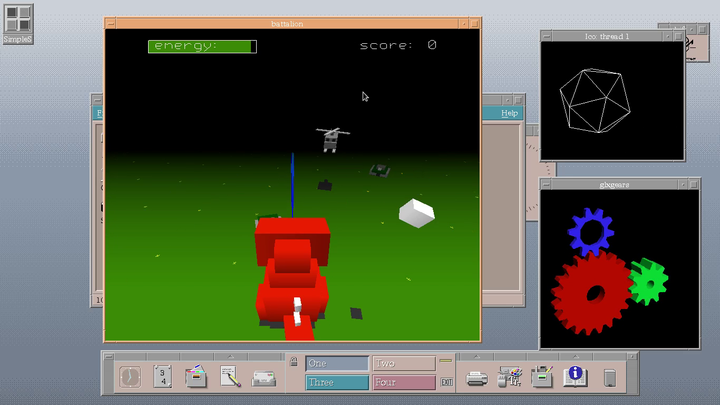Viewport: 720px width, 405px height.
Task: Open the clock icon on the front panel
Action: click(x=131, y=377)
